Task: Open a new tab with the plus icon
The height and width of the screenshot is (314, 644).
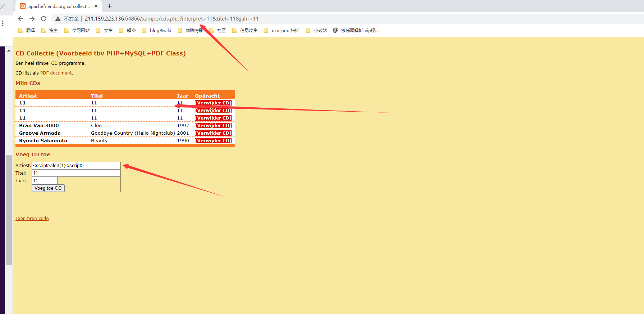Action: click(x=110, y=6)
